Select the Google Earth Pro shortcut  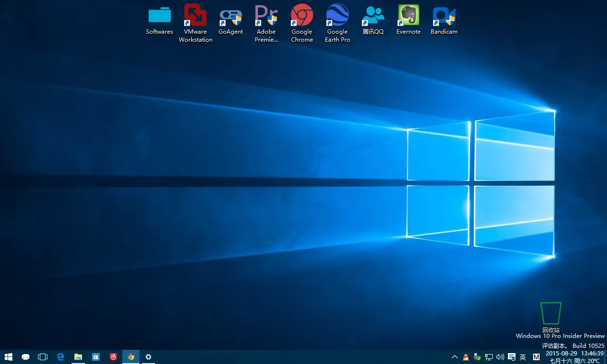coord(338,24)
